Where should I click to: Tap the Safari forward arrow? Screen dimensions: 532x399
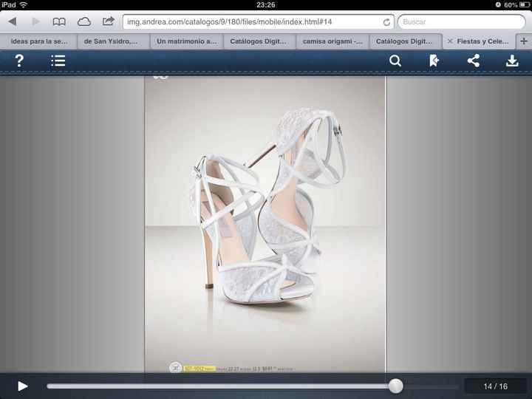point(35,21)
